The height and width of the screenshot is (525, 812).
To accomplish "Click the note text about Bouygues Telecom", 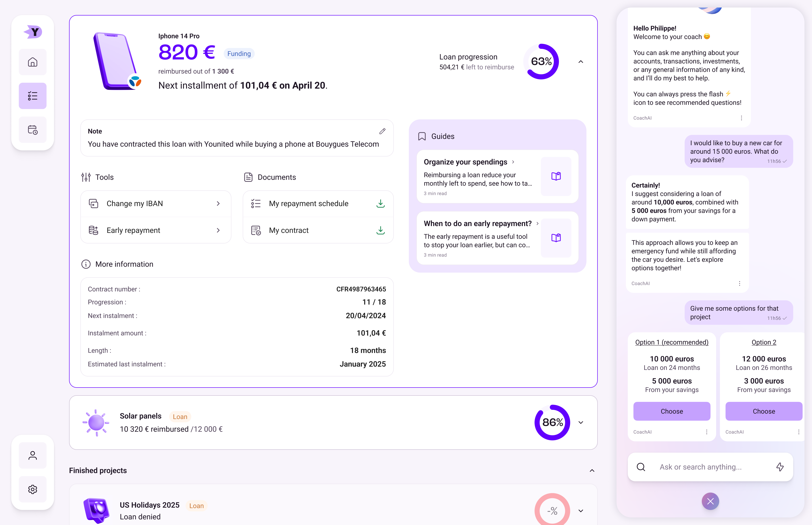I will click(233, 144).
